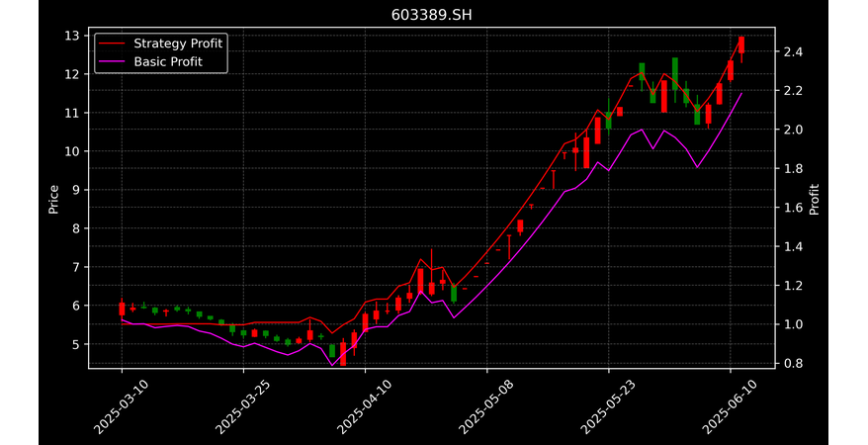Click the Profit axis label
The height and width of the screenshot is (445, 868).
point(814,199)
